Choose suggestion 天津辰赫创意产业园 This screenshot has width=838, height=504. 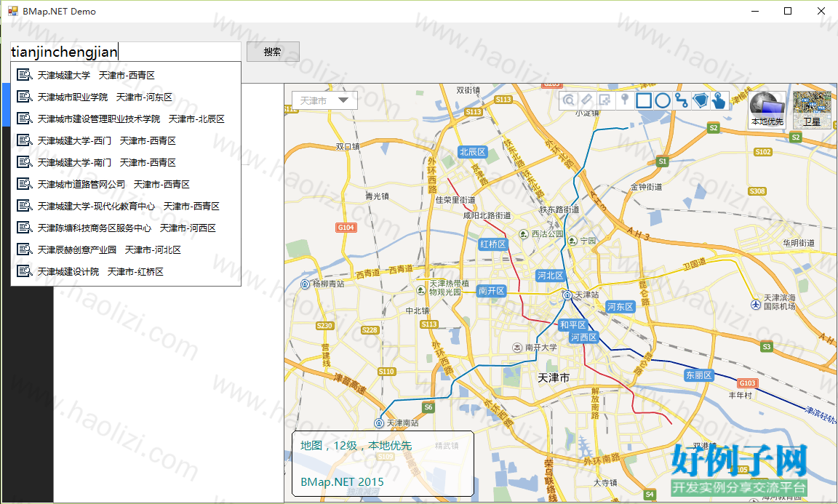(x=126, y=250)
